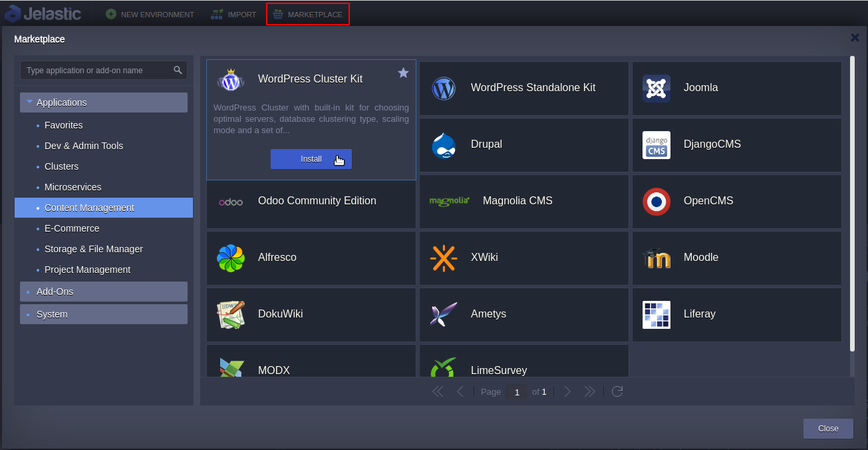Refresh the marketplace list

pos(617,391)
